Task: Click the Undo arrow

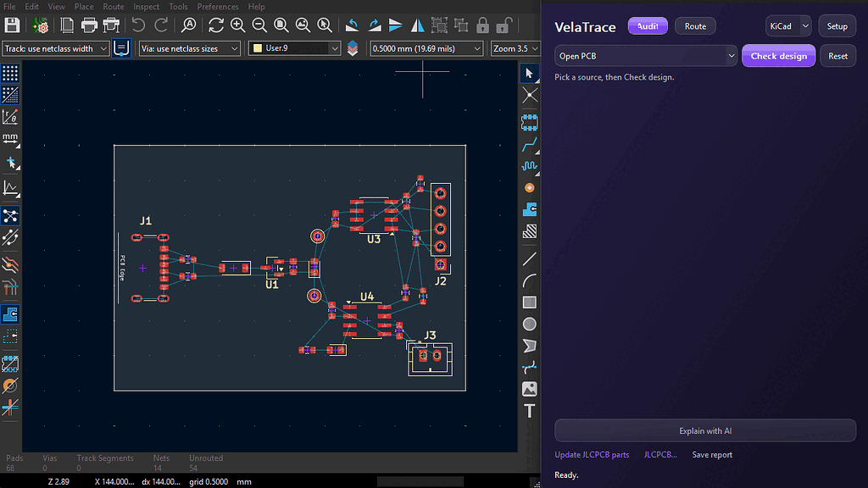Action: coord(138,25)
